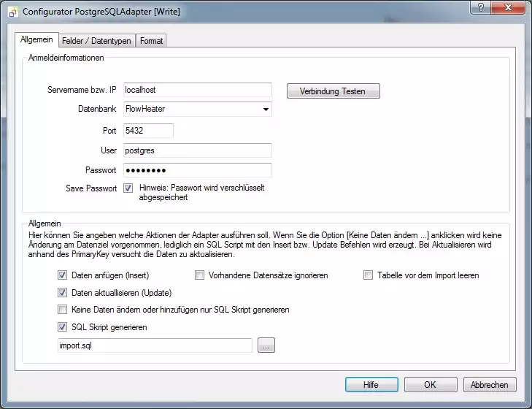Click the Configurator window title bar icon
This screenshot has height=409, width=532.
(12, 11)
